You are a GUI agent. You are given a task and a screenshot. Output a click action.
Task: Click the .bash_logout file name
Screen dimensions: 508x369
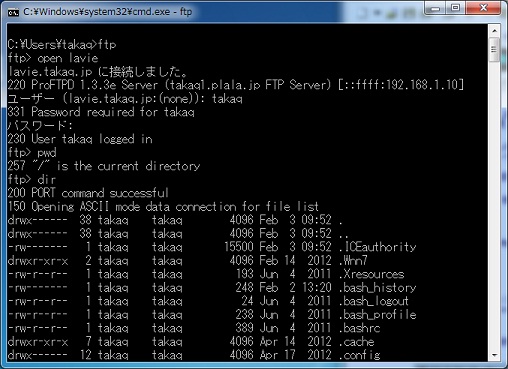(374, 301)
